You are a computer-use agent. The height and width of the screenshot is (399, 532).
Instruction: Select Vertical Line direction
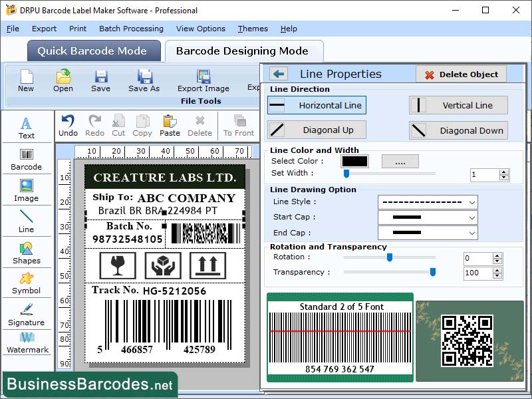[458, 105]
